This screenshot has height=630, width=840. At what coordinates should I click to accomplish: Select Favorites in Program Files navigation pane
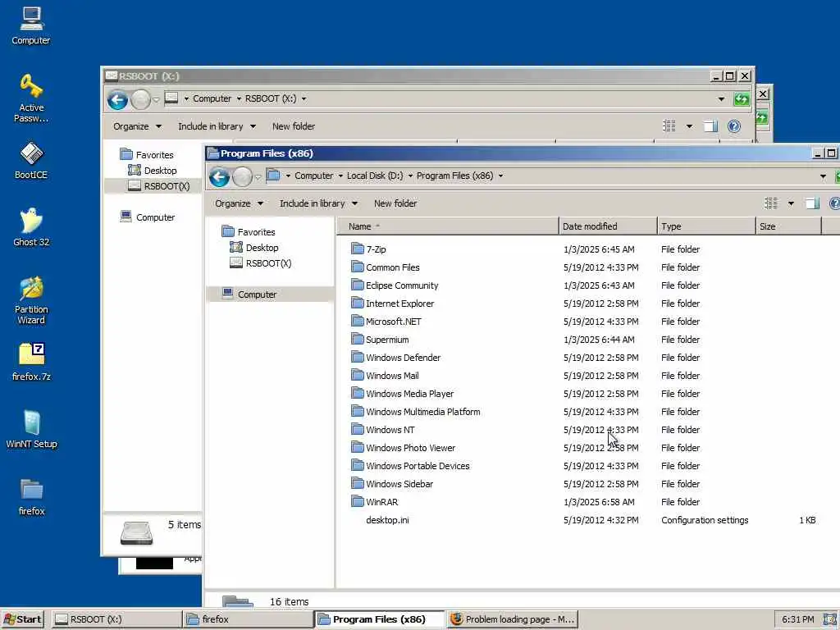[249, 232]
